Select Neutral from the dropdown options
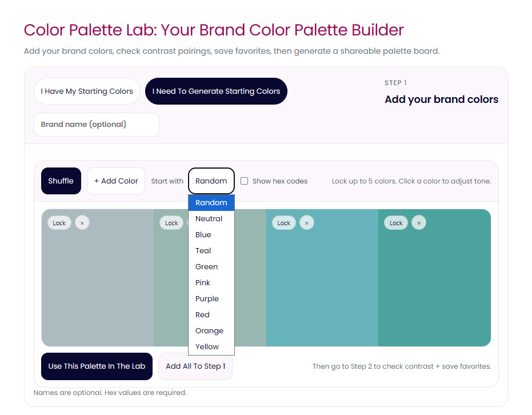Viewport: 532px width, 415px height. point(209,218)
